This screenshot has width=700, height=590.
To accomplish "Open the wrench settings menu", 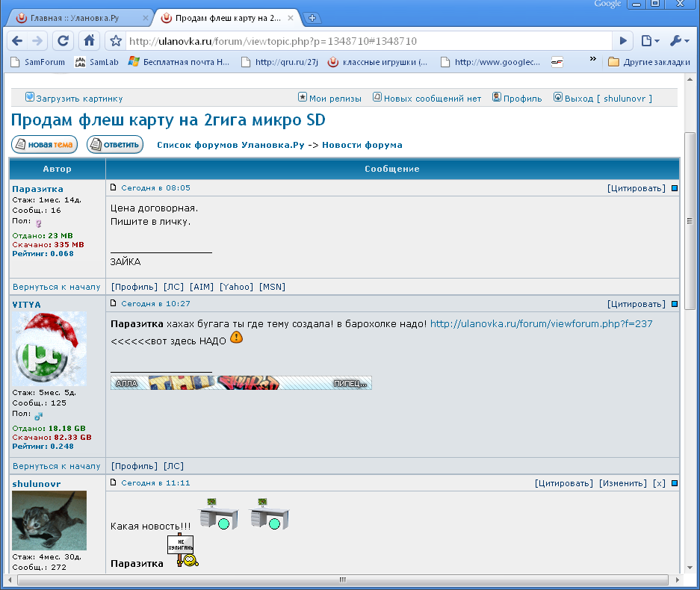I will [680, 41].
